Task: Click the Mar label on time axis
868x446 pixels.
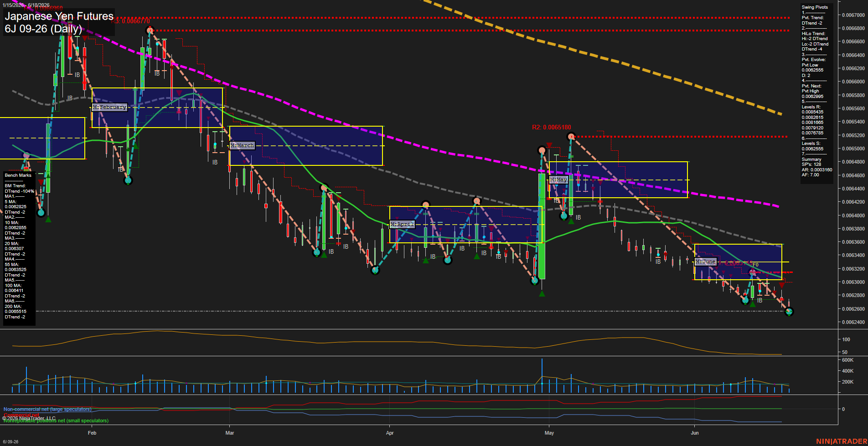Action: pyautogui.click(x=230, y=433)
